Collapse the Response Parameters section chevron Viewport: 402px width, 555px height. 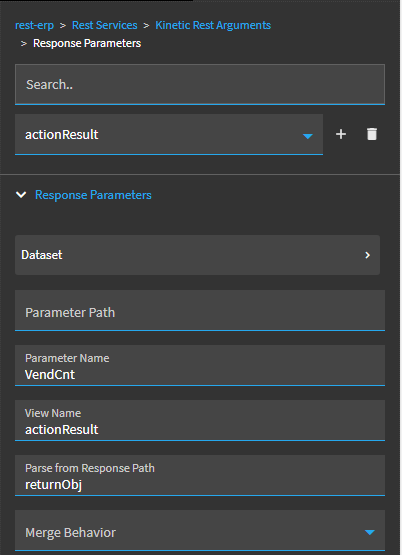click(21, 195)
